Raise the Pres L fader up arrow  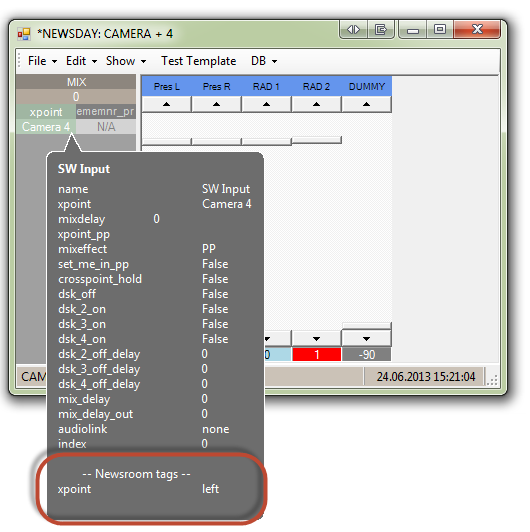coord(166,104)
